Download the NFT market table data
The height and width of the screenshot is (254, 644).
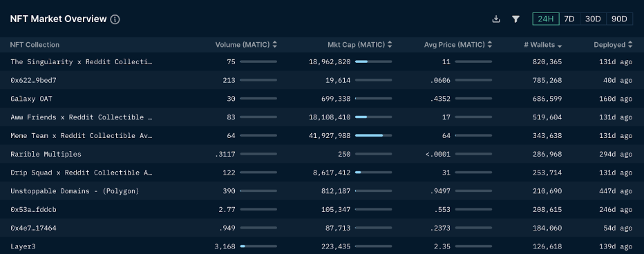pos(496,19)
